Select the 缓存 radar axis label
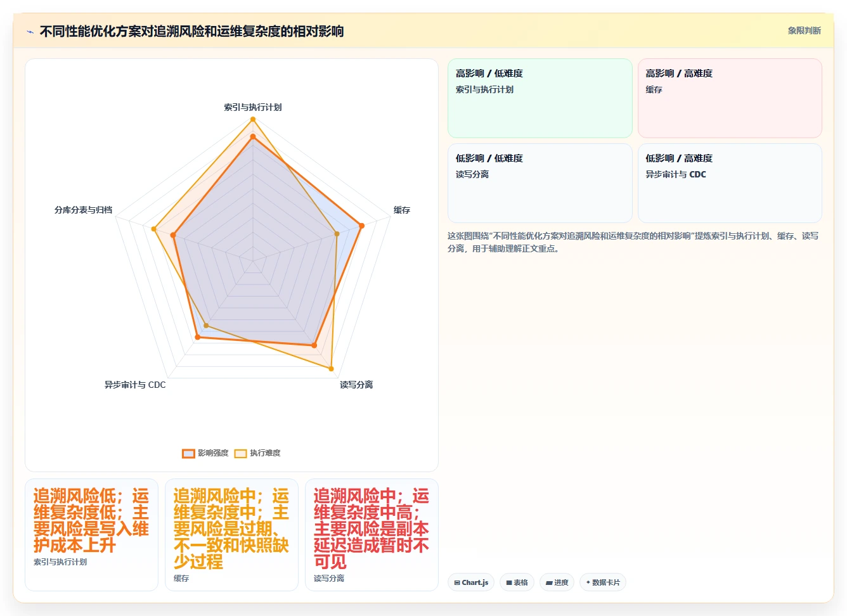 click(x=402, y=210)
